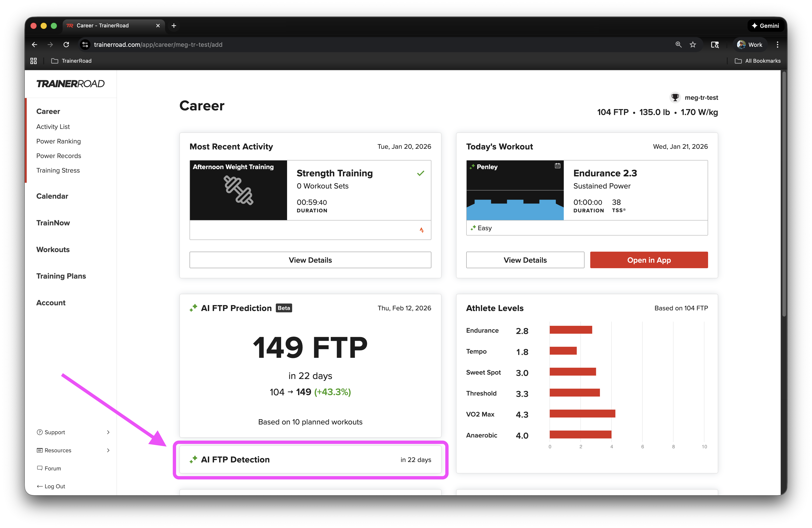
Task: Click the Threshold level bar
Action: (575, 392)
